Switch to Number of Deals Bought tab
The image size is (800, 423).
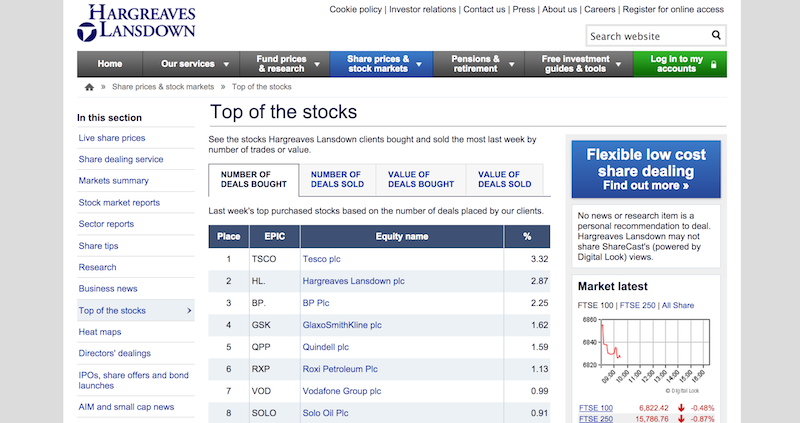[x=254, y=179]
